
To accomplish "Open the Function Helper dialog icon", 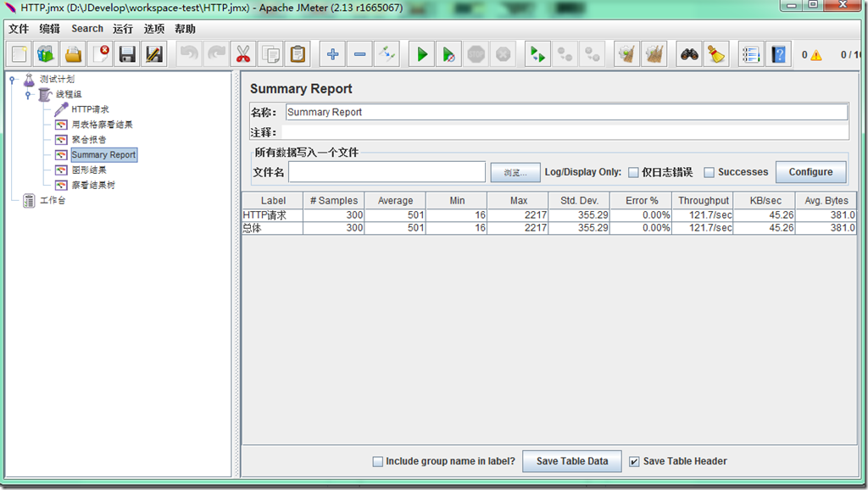I will coord(751,54).
